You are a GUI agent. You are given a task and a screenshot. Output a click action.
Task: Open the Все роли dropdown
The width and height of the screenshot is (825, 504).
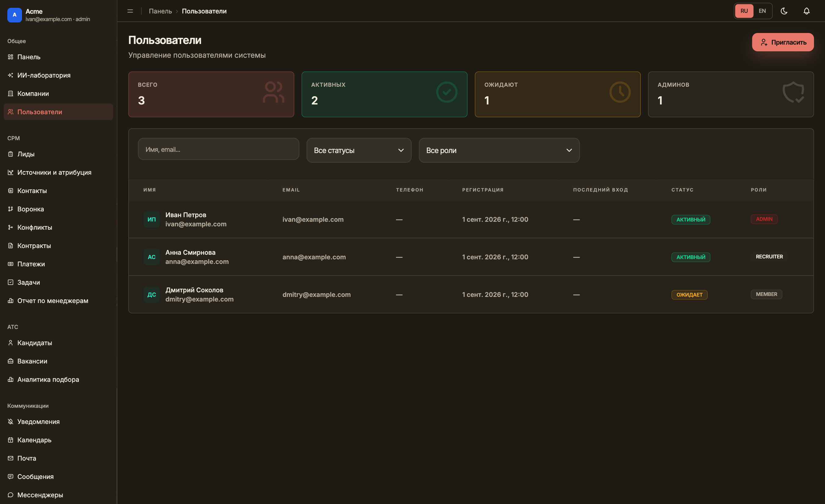point(499,150)
